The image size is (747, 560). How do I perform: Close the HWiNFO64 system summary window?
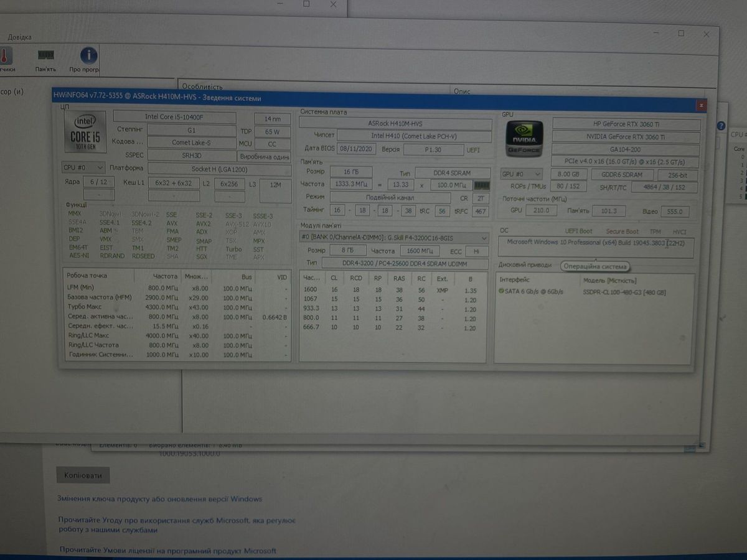[702, 105]
